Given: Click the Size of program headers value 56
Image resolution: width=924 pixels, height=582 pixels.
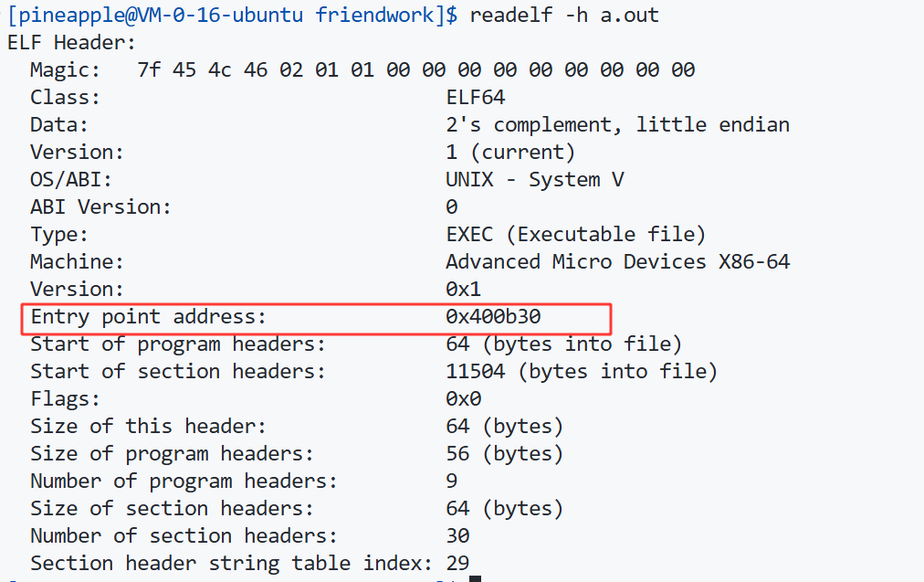Looking at the screenshot, I should tap(457, 453).
